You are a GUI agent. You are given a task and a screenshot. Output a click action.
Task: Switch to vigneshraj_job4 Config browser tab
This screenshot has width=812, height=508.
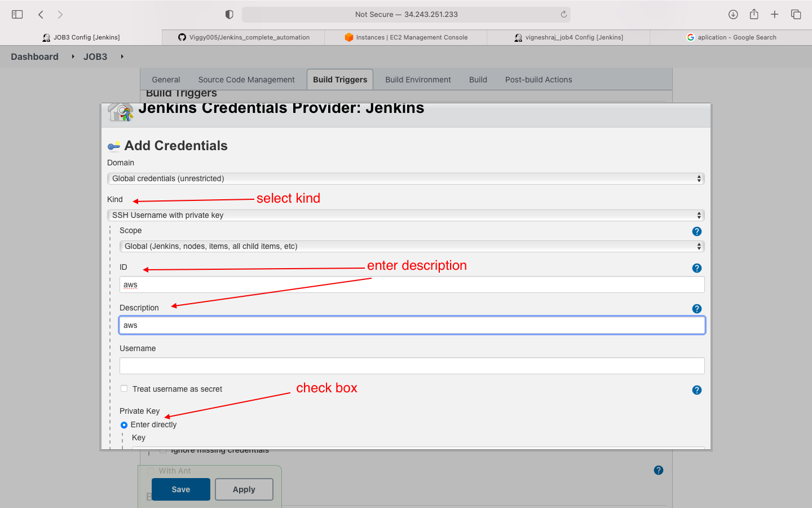[x=568, y=37]
